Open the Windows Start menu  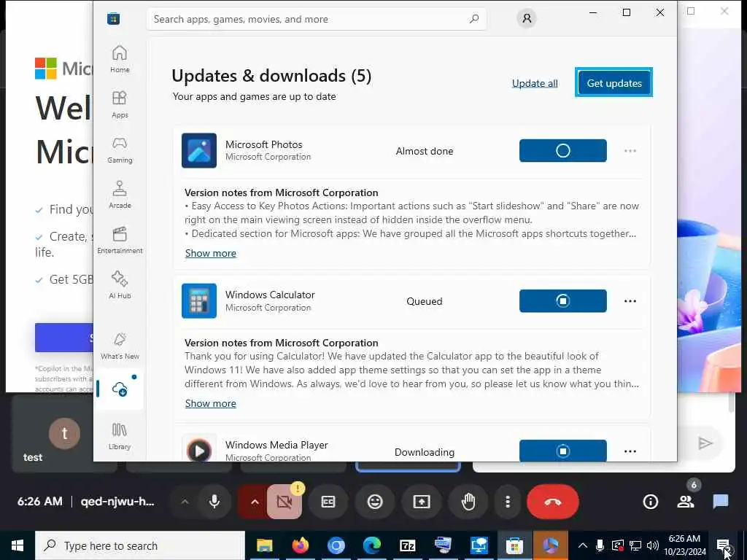(18, 545)
